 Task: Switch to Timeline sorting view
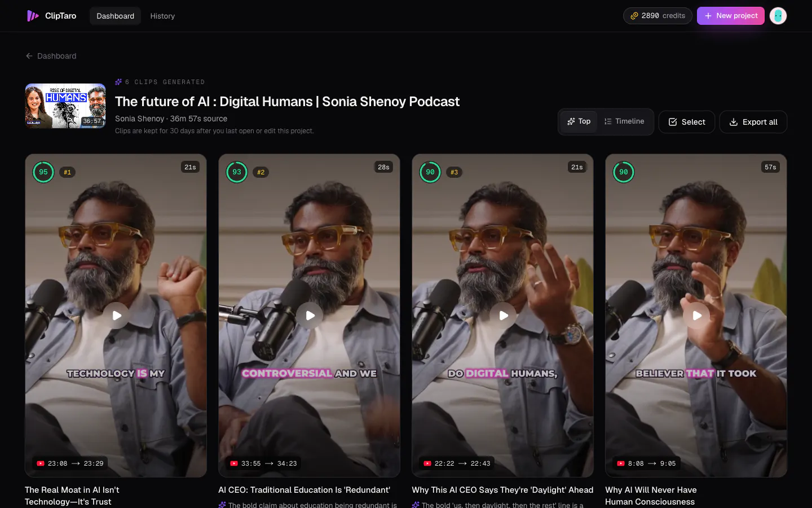[624, 121]
